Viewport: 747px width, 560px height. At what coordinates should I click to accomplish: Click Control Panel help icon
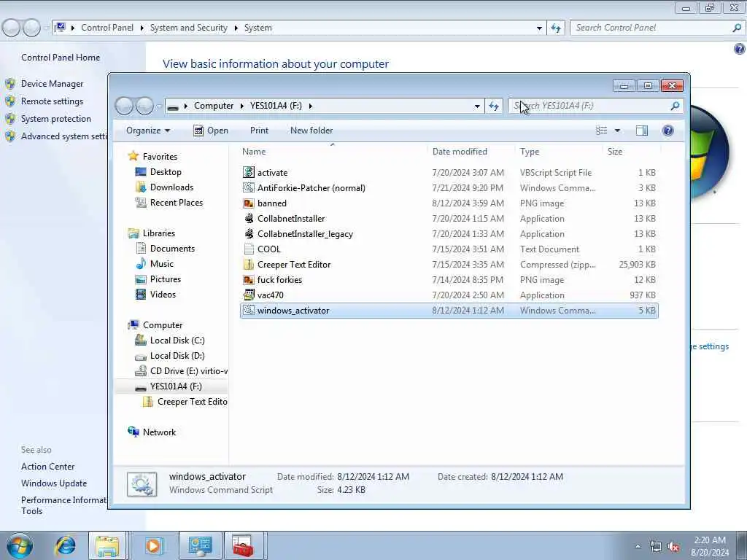740,49
